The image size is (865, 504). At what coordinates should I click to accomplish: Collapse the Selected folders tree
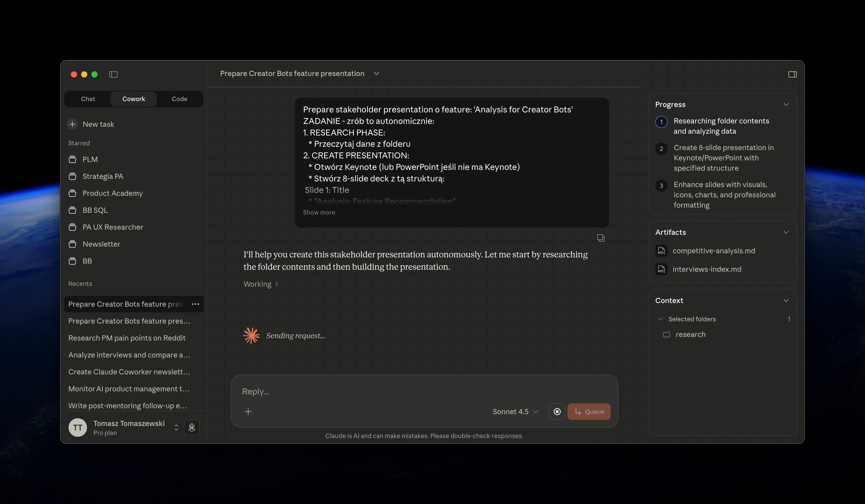tap(660, 319)
